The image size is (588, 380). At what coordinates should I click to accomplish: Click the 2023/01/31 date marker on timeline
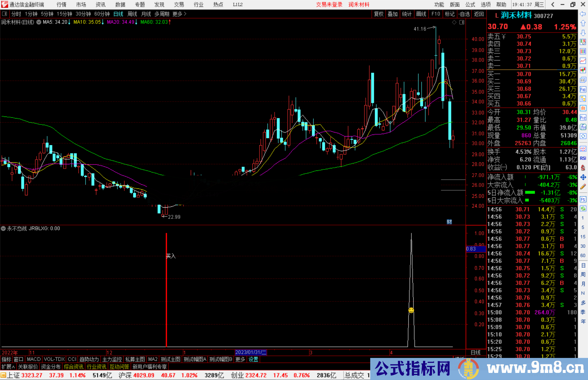[250, 352]
